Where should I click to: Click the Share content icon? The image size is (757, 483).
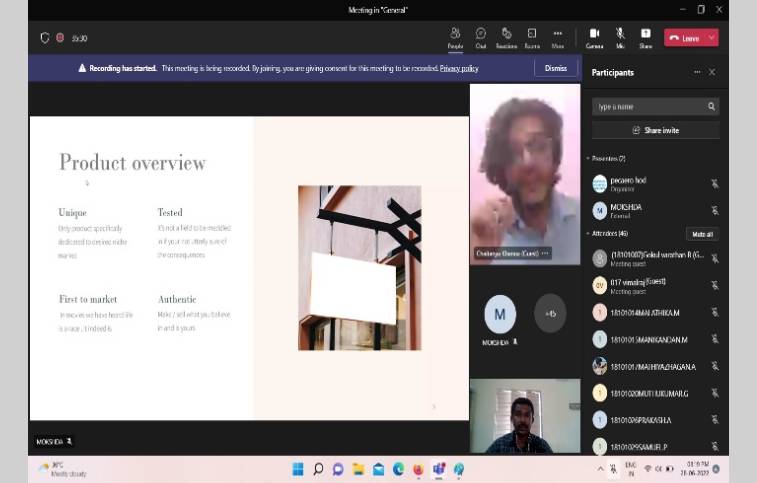pos(645,36)
